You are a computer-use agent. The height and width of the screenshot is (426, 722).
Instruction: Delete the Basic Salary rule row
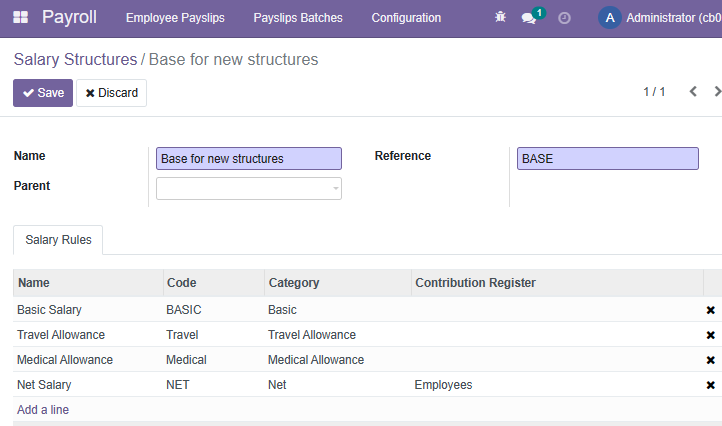710,310
